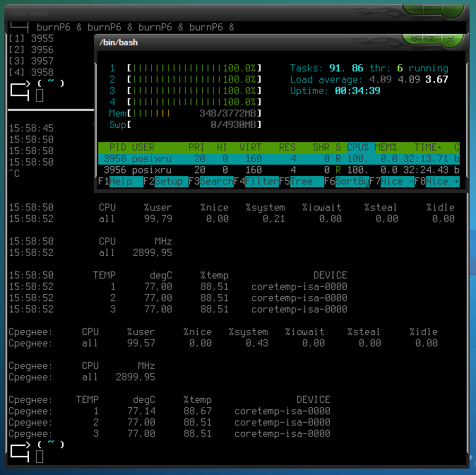Activate F3 Search in htop
The height and width of the screenshot is (475, 476).
(x=211, y=182)
